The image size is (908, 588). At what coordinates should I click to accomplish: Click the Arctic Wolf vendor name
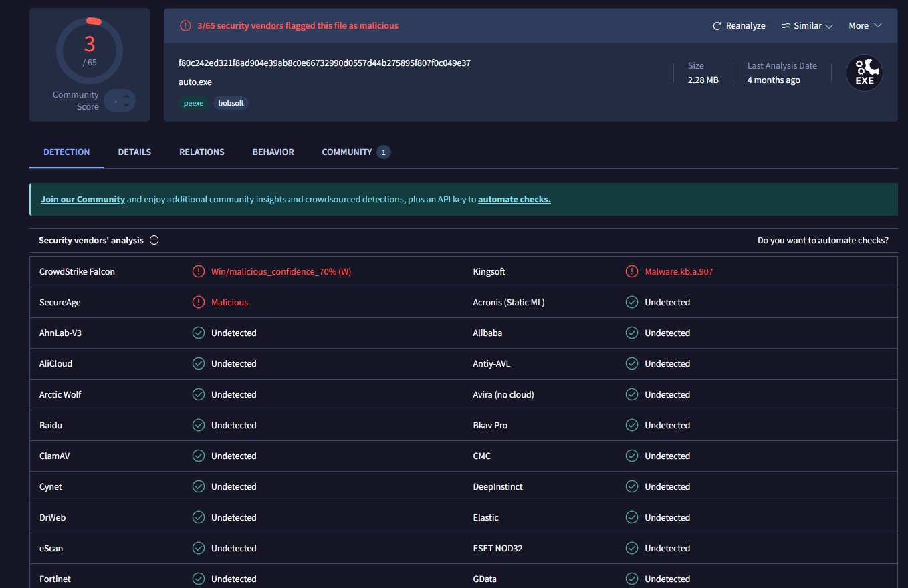(60, 394)
